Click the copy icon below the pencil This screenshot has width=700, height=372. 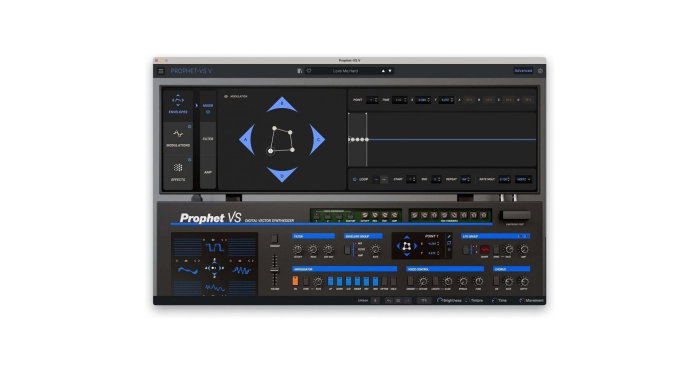tap(449, 243)
